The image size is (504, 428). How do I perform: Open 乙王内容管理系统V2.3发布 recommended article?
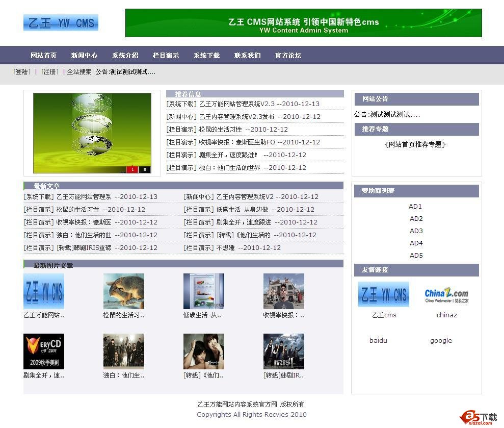coord(236,116)
